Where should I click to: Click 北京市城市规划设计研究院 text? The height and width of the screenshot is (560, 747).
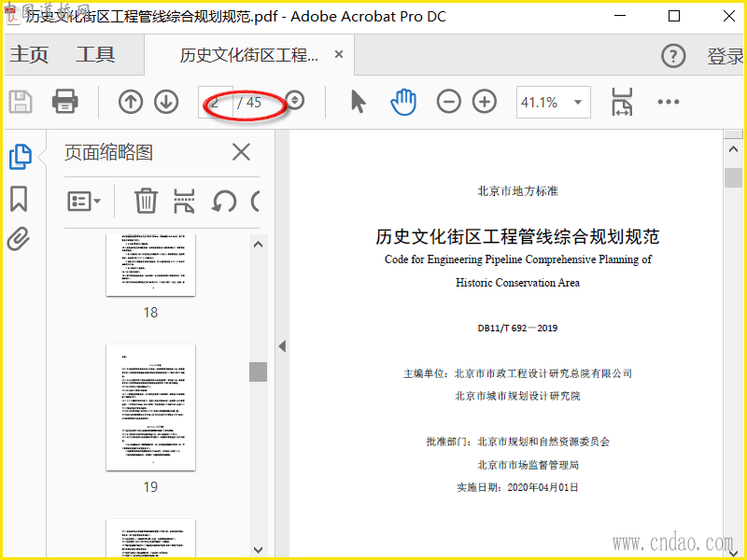click(518, 396)
